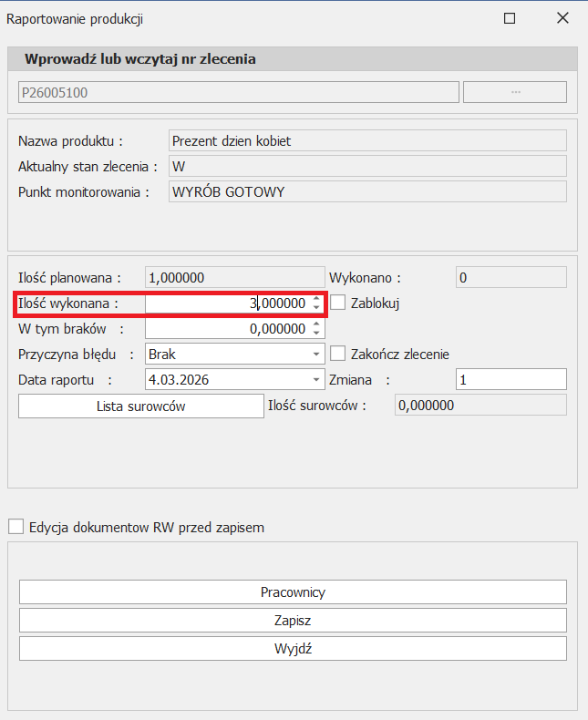Maximize the Raportowanie produkcji window
The height and width of the screenshot is (720, 588).
coord(510,18)
